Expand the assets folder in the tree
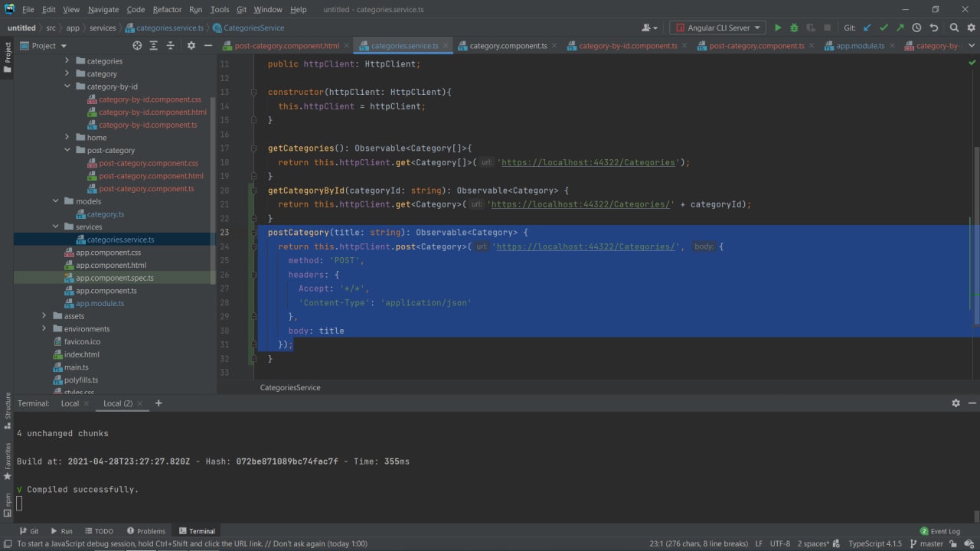 click(44, 316)
